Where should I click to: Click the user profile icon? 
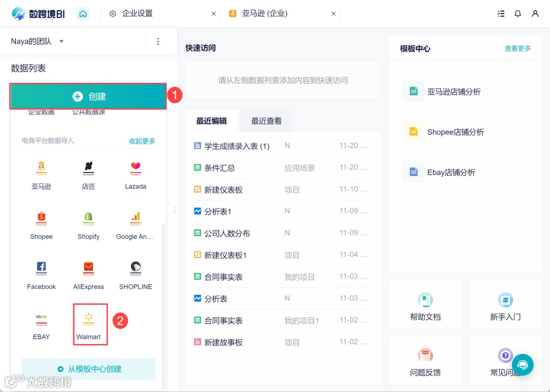pyautogui.click(x=535, y=13)
